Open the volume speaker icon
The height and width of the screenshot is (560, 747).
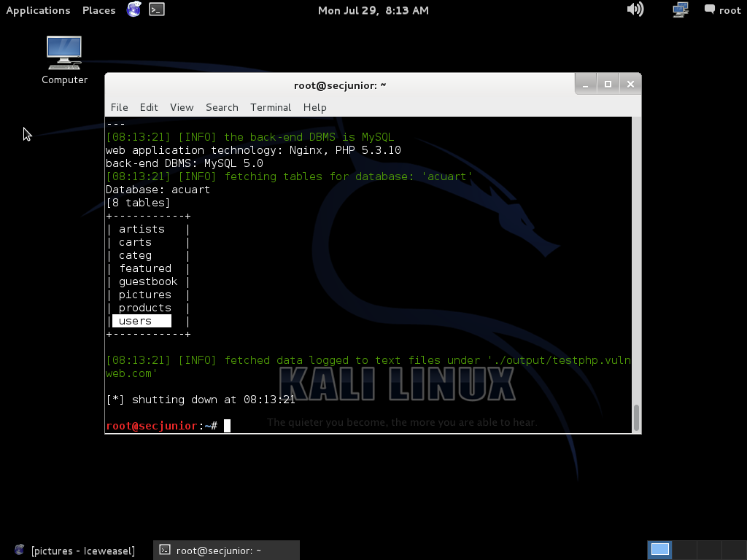[x=635, y=9]
